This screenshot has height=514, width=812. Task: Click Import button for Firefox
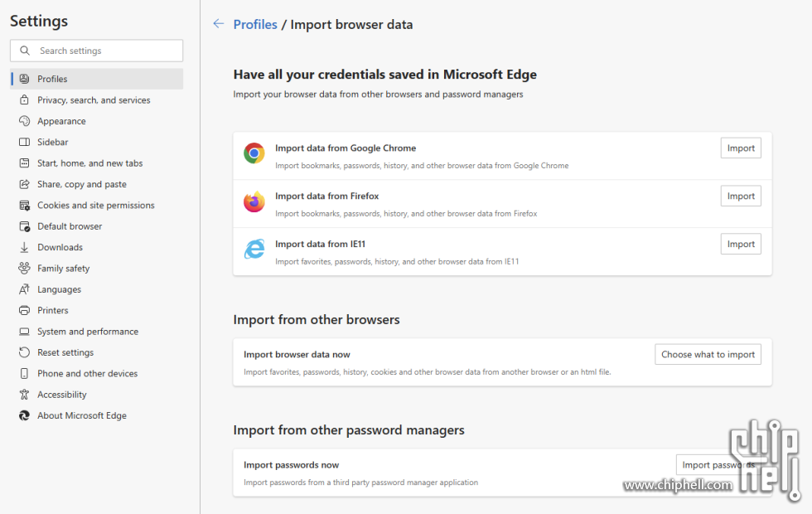click(741, 196)
